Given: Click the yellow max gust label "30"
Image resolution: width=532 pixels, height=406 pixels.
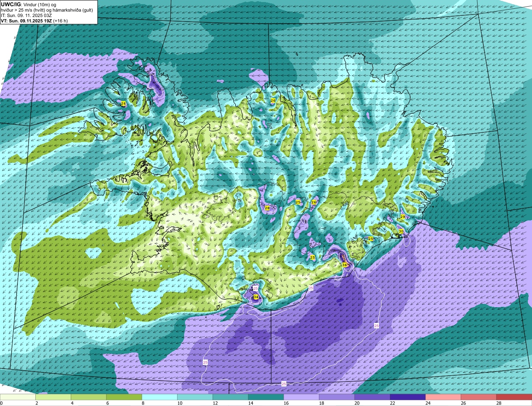Looking at the screenshot, I should pyautogui.click(x=401, y=231).
